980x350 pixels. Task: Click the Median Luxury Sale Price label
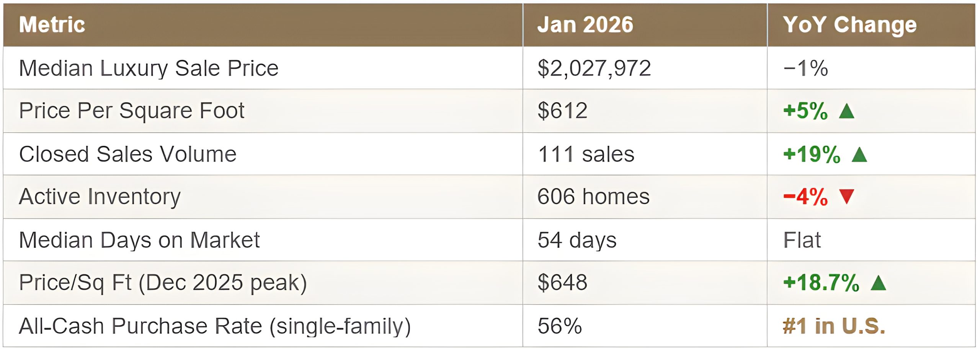[149, 68]
